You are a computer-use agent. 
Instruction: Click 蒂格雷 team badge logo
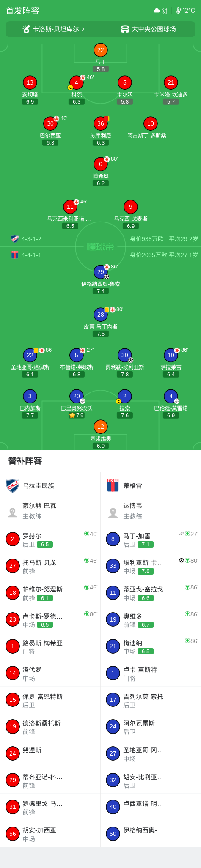113,485
